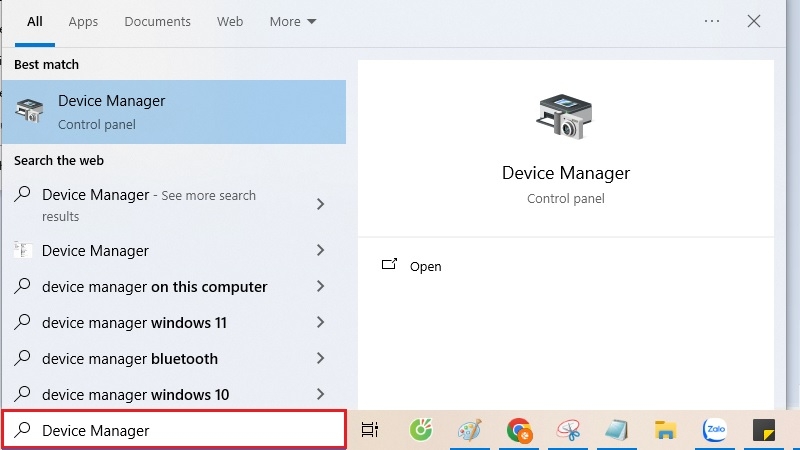
Task: Switch to the Web tab
Action: [230, 21]
